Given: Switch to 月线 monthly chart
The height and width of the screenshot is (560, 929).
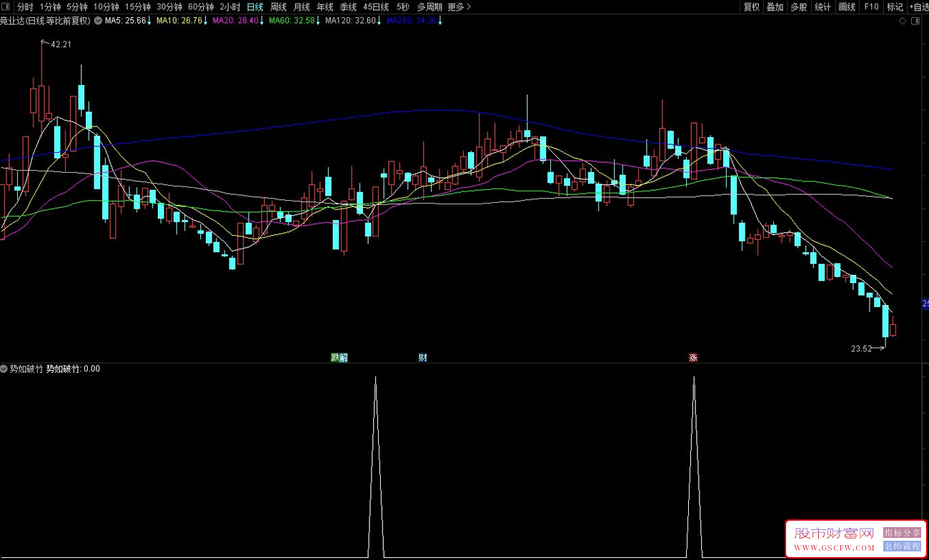Looking at the screenshot, I should (302, 6).
